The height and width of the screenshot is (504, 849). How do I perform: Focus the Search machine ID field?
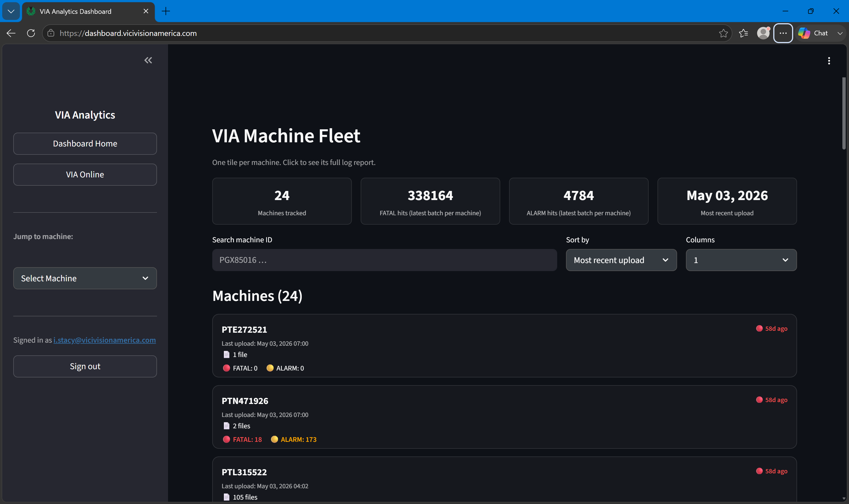(384, 260)
